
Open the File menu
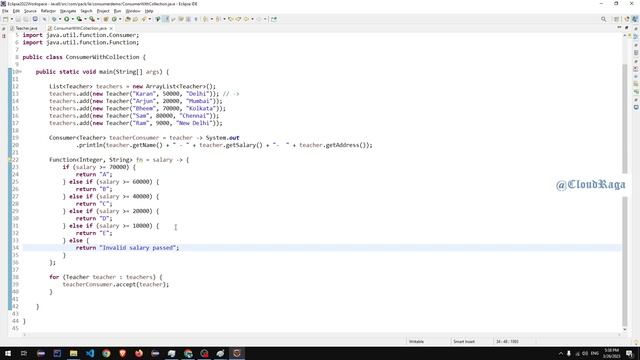click(5, 11)
